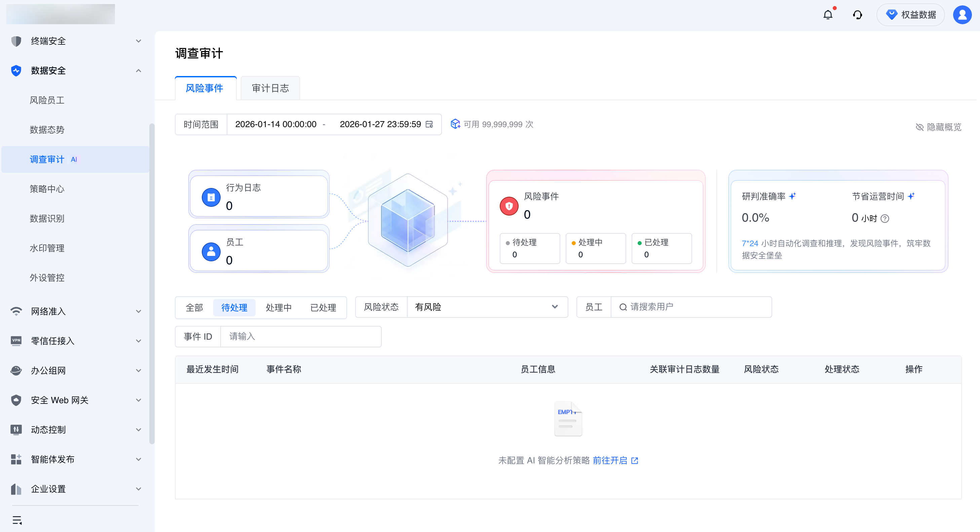Click the 办公组网 planet icon

coord(16,370)
